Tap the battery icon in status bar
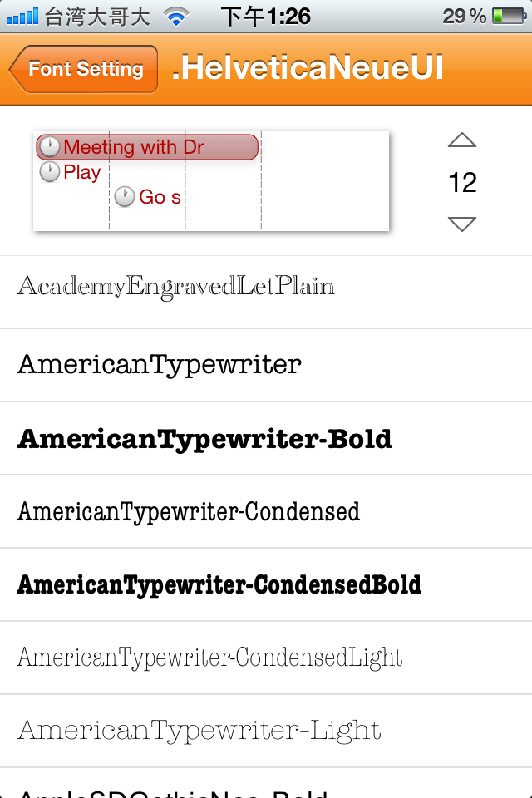Image resolution: width=532 pixels, height=798 pixels. (508, 16)
